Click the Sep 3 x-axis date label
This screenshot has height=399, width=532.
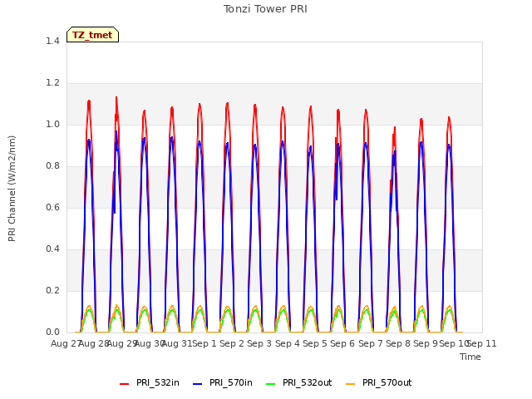tap(259, 343)
